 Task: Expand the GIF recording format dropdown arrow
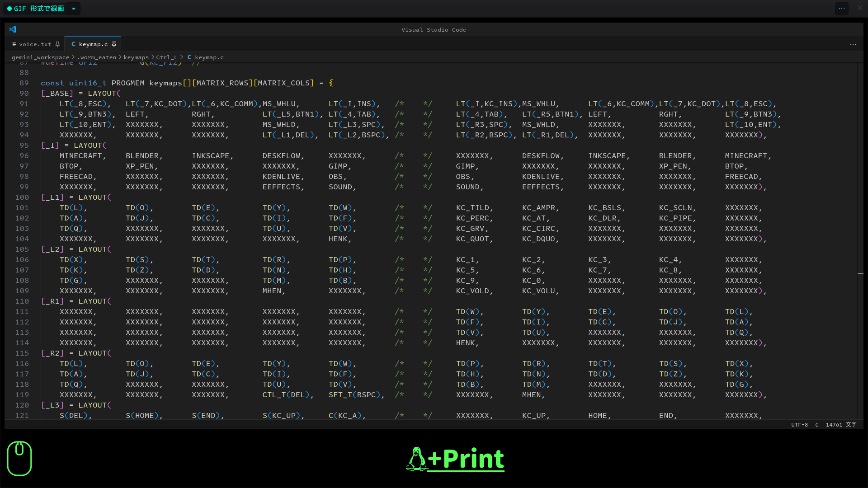74,9
